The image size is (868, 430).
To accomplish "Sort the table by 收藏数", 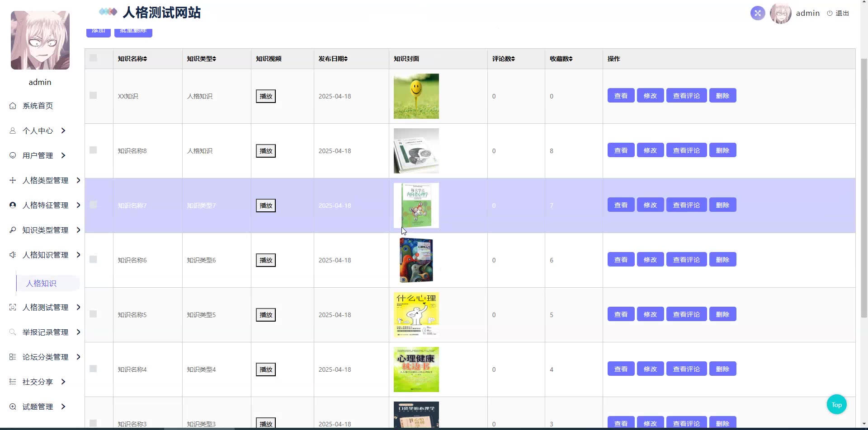I will coord(571,59).
